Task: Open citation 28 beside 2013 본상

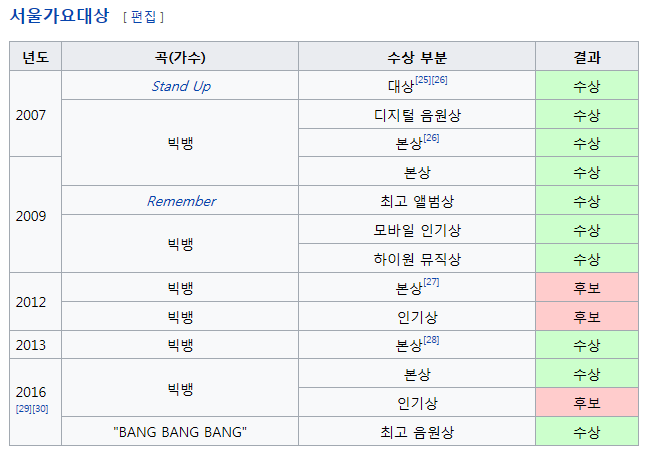Action: (x=431, y=340)
